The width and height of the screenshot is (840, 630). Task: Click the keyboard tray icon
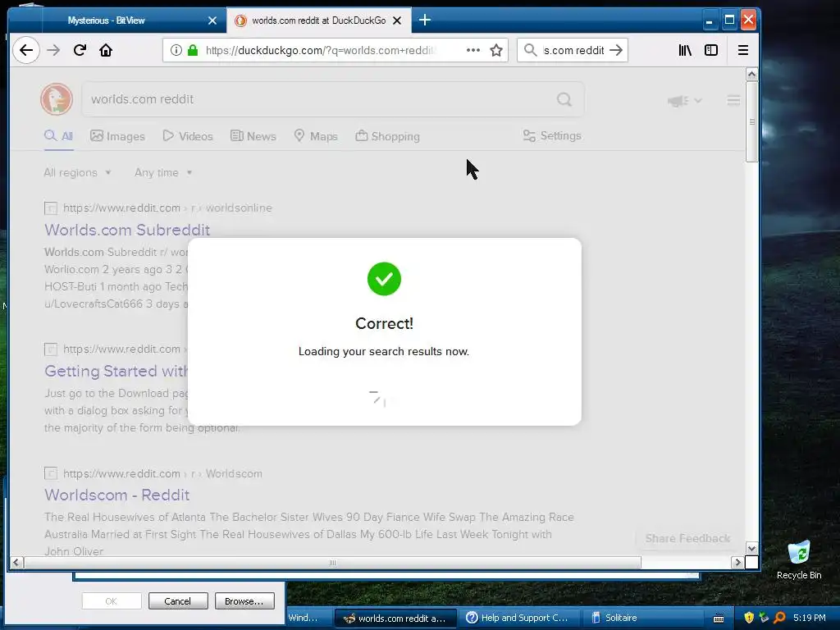719,619
